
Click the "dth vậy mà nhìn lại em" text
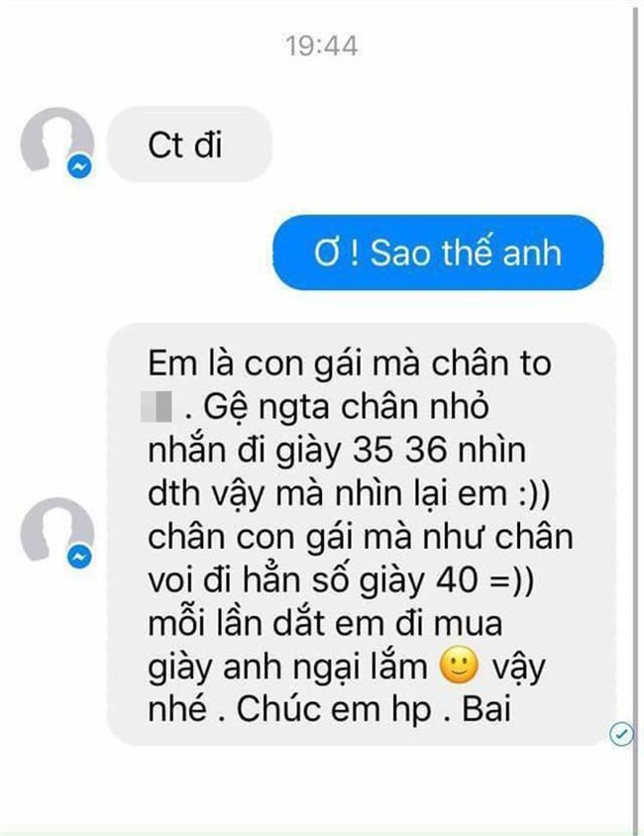[x=327, y=494]
